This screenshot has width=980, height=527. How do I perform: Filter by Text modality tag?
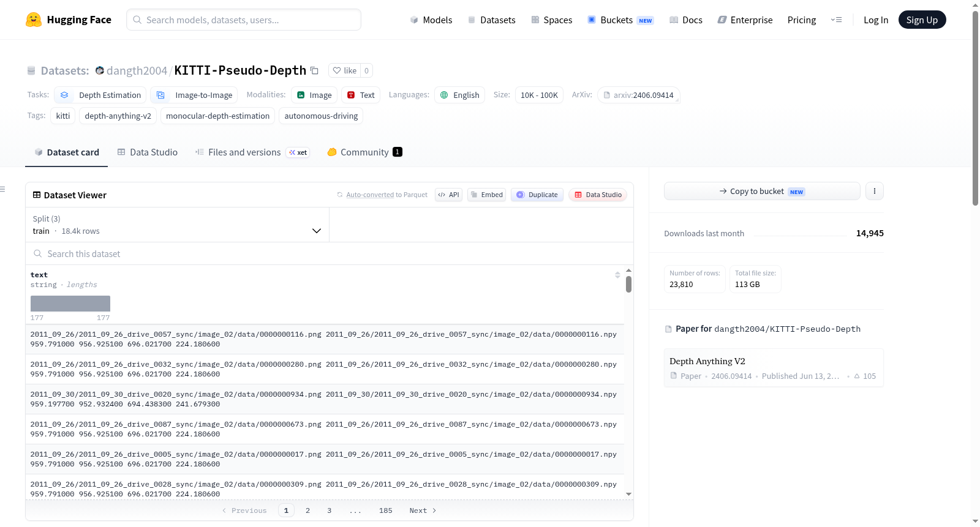(x=361, y=95)
